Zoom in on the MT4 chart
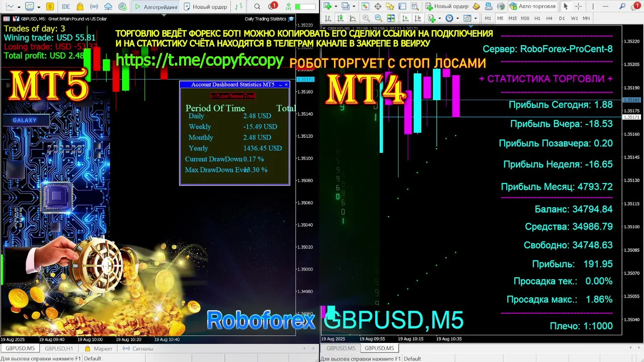 click(x=366, y=18)
